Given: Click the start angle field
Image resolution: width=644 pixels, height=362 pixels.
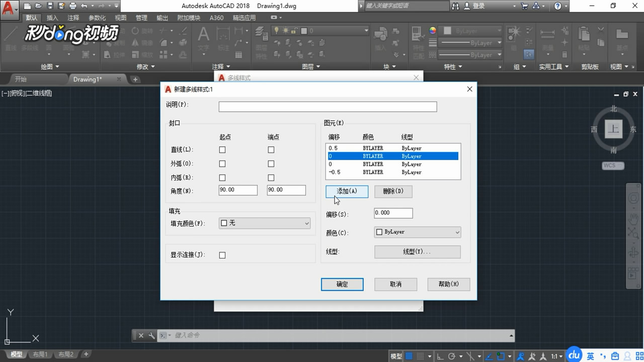Looking at the screenshot, I should tap(238, 190).
